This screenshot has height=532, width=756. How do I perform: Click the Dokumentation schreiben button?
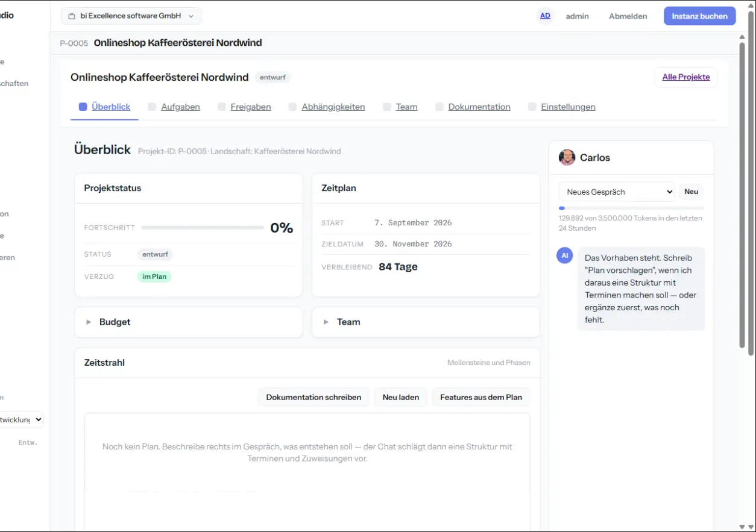[313, 397]
